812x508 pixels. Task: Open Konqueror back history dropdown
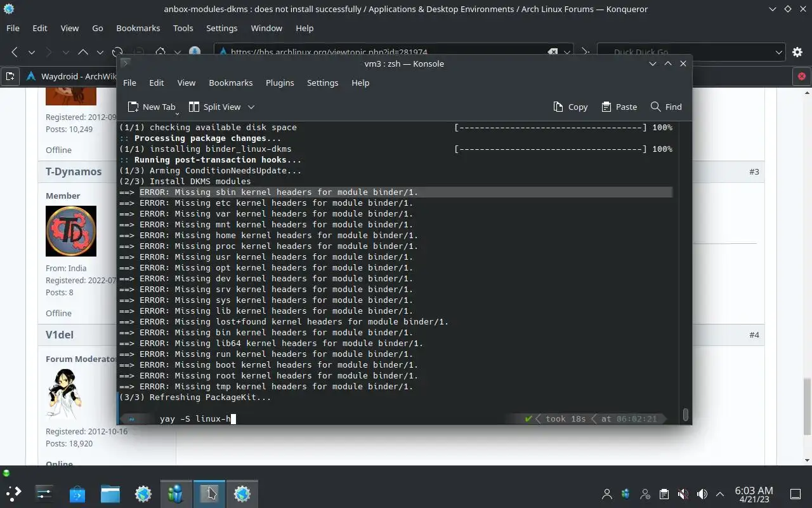coord(31,52)
